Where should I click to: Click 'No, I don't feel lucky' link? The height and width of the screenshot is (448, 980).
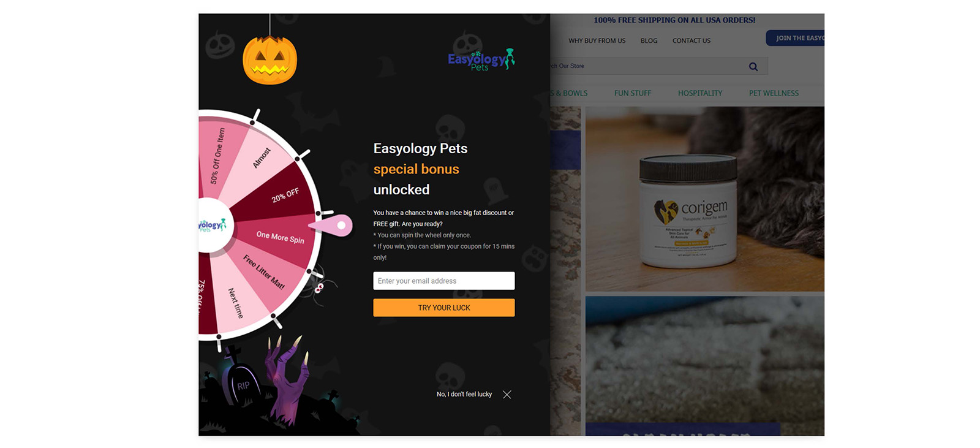[464, 394]
